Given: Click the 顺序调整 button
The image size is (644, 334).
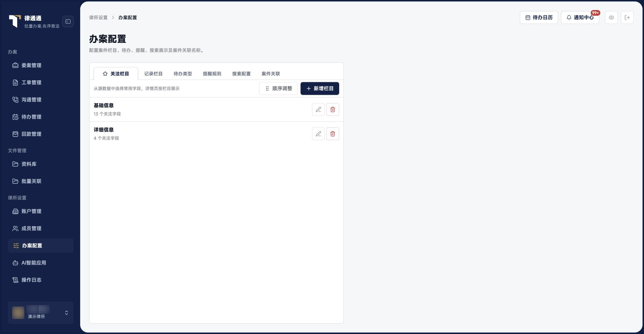Looking at the screenshot, I should tap(278, 89).
